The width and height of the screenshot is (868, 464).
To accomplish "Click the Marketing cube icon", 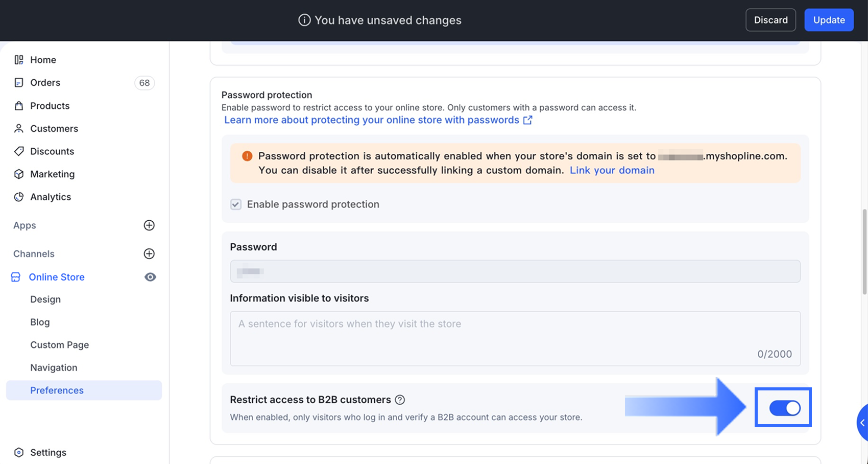I will coord(19,174).
